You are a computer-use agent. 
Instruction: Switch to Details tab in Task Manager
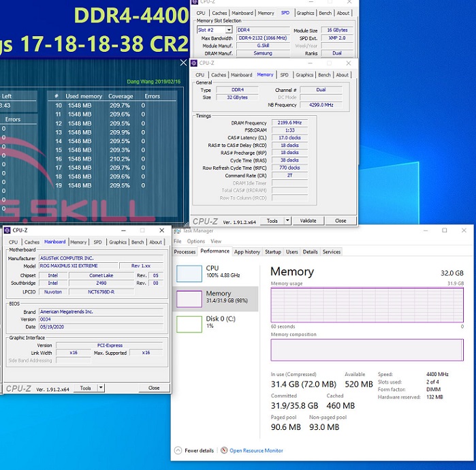coord(310,252)
